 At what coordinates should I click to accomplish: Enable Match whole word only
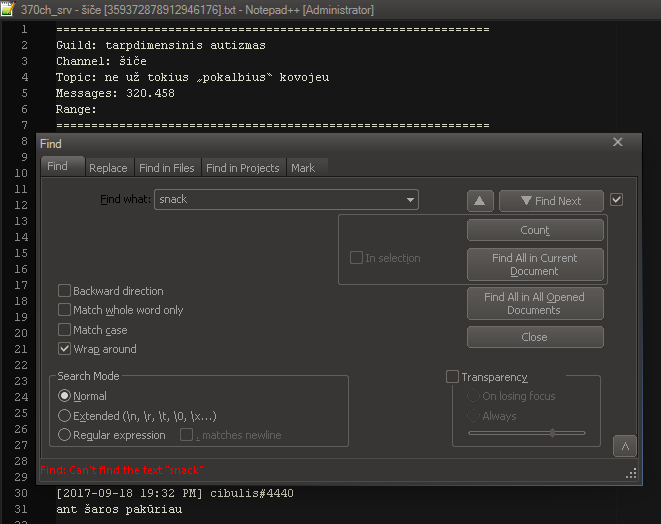(x=65, y=310)
